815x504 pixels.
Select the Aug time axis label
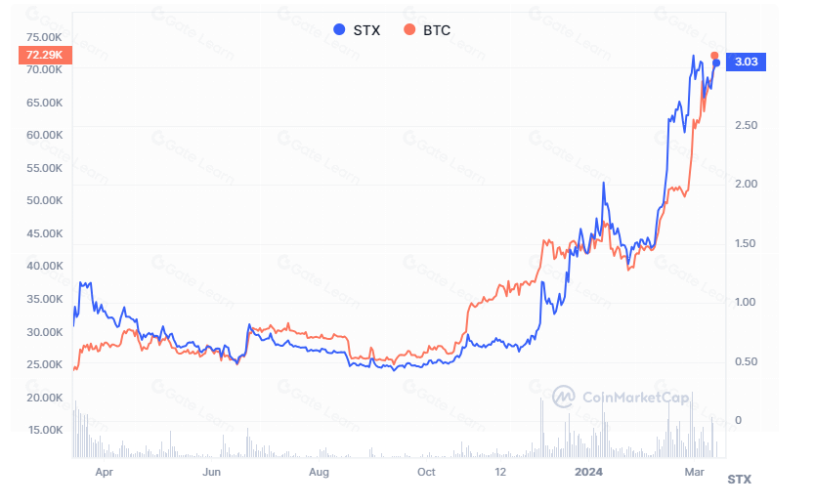click(319, 472)
